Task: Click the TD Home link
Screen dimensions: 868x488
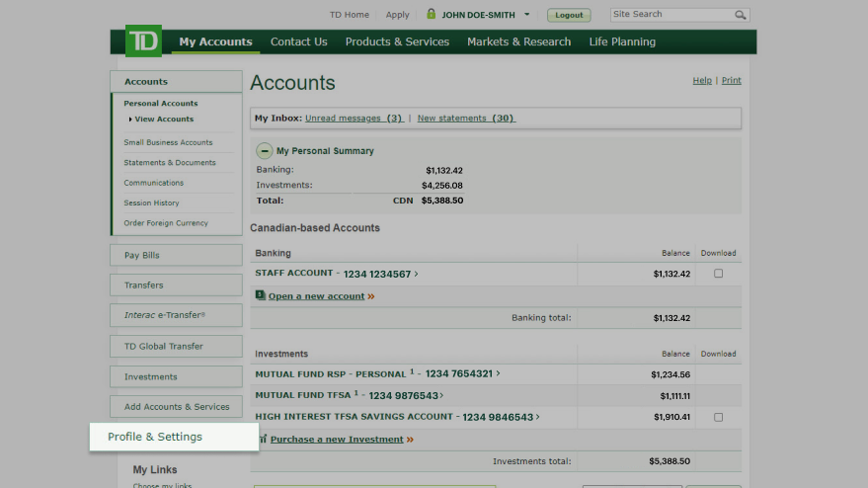Action: click(x=350, y=15)
